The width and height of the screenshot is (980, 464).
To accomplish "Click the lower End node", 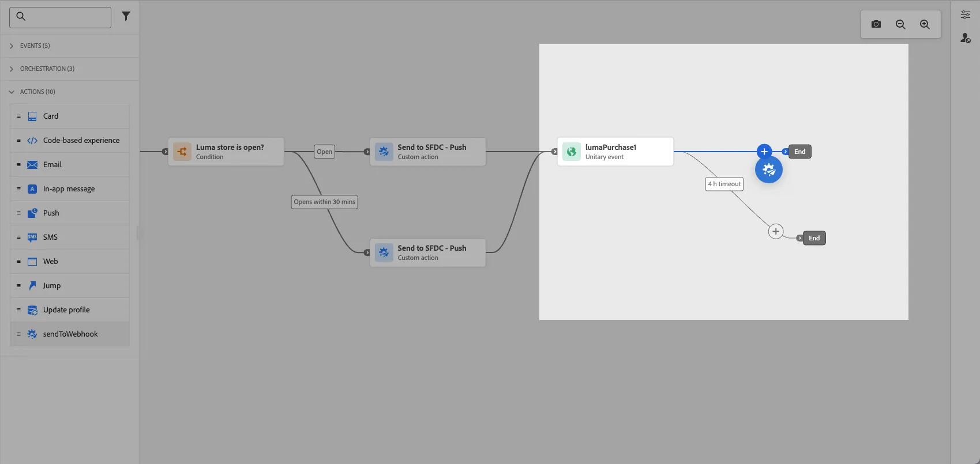I will [x=814, y=238].
